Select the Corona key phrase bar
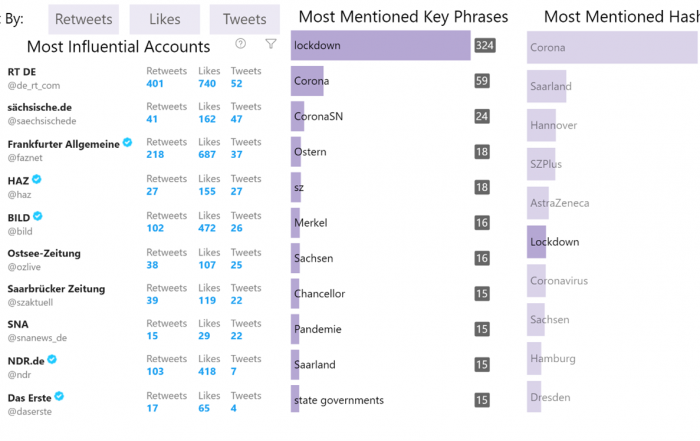Viewport: 700px width, 441px height. click(307, 81)
